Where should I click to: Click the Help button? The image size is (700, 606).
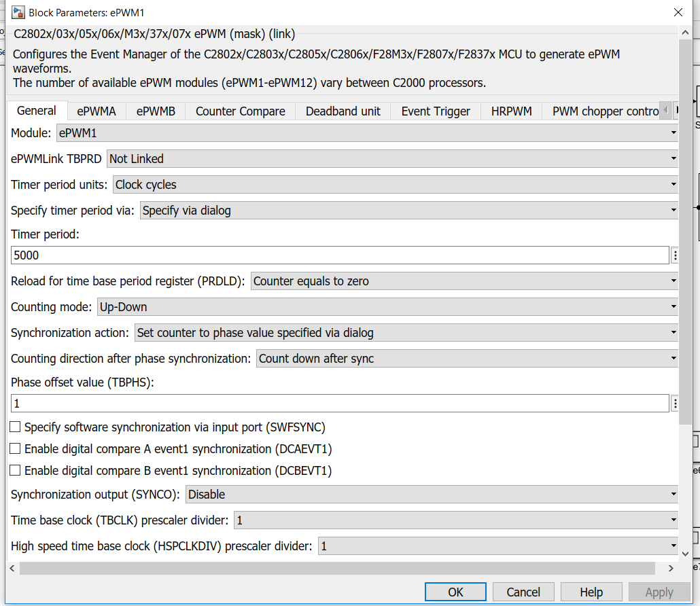[591, 592]
